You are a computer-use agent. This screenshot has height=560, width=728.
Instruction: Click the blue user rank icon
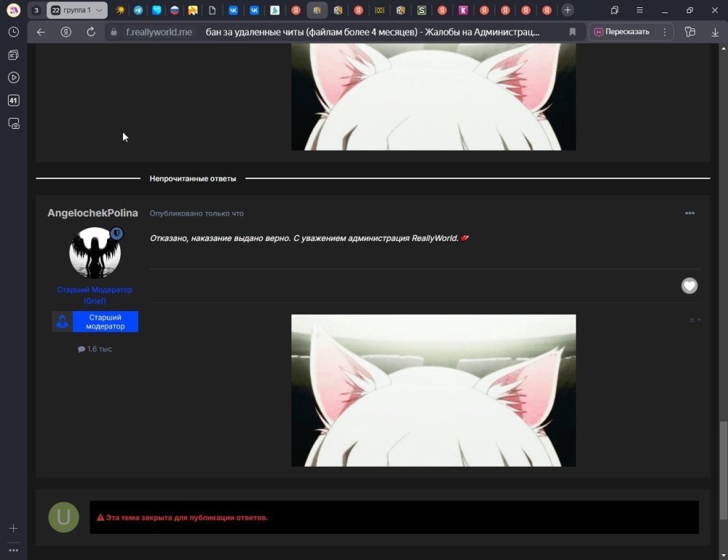62,321
